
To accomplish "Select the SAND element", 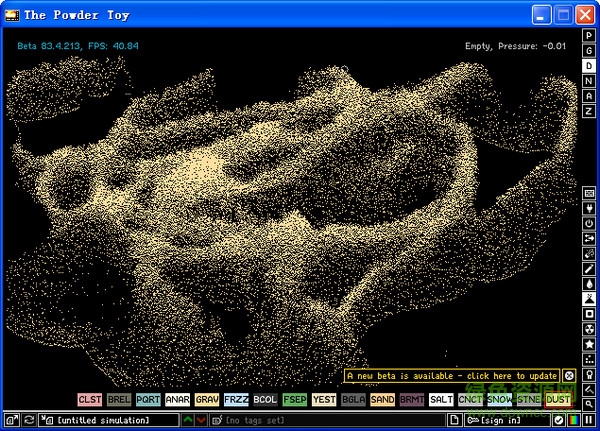I will click(x=382, y=399).
